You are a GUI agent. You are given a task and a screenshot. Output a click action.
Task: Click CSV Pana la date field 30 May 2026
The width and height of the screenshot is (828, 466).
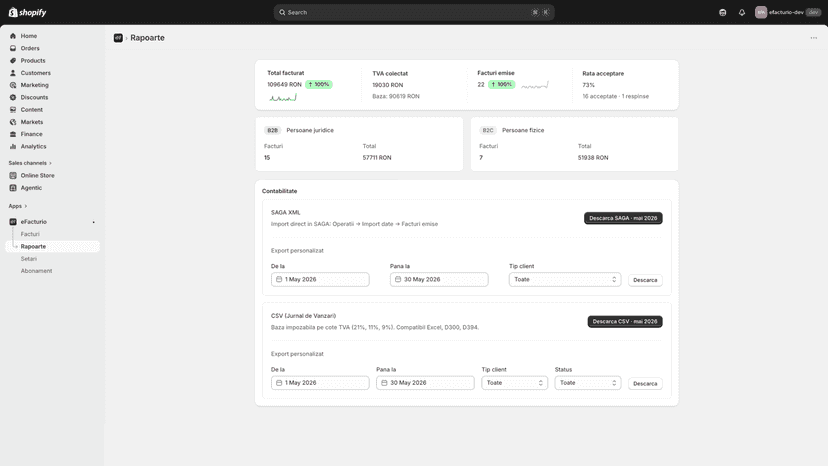[x=425, y=383]
